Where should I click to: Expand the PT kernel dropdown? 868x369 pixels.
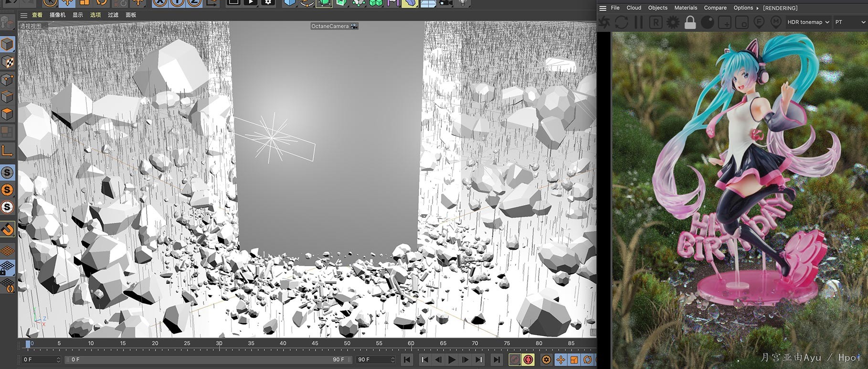[850, 22]
